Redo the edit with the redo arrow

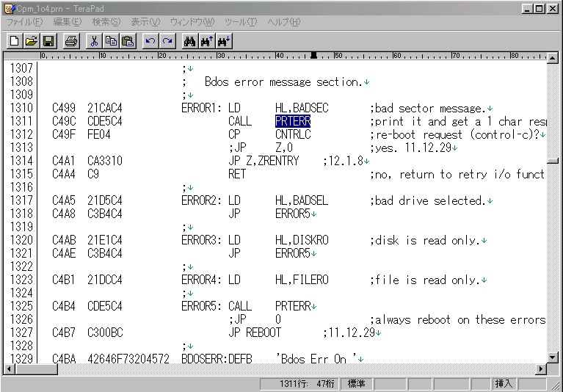click(167, 41)
